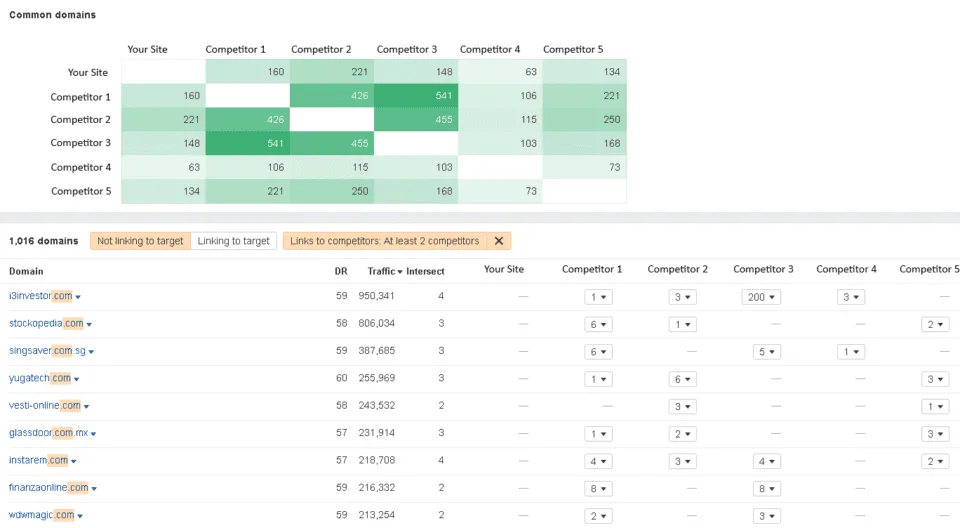Open wdwmagic Competitor 3 dropdown showing 3
This screenshot has width=960, height=528.
click(x=767, y=516)
